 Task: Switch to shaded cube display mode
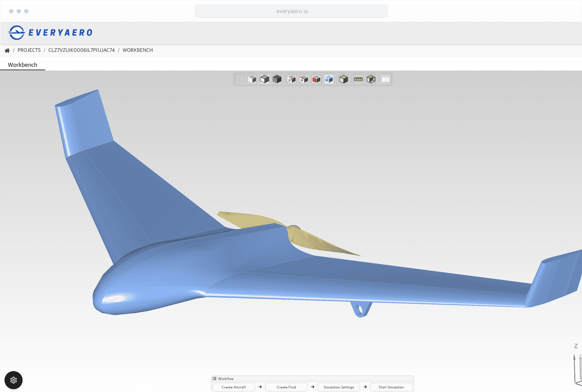pos(252,79)
